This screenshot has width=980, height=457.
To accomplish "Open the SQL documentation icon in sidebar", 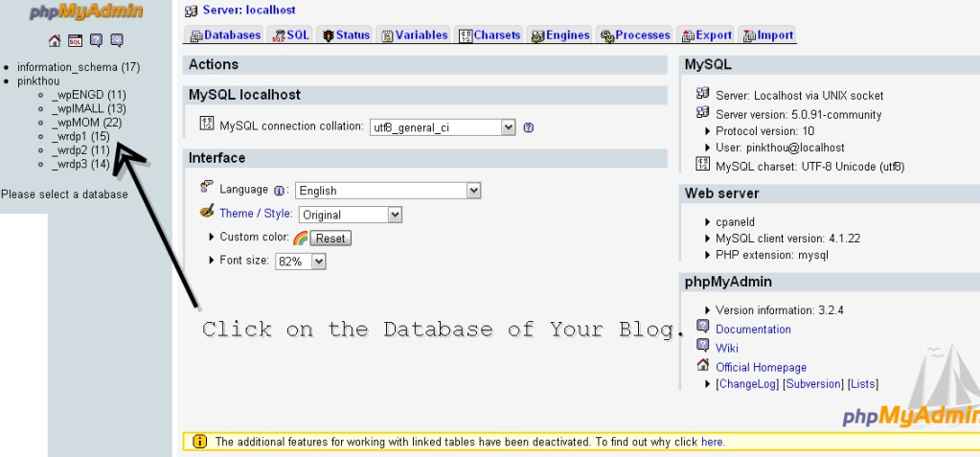I will pos(117,40).
